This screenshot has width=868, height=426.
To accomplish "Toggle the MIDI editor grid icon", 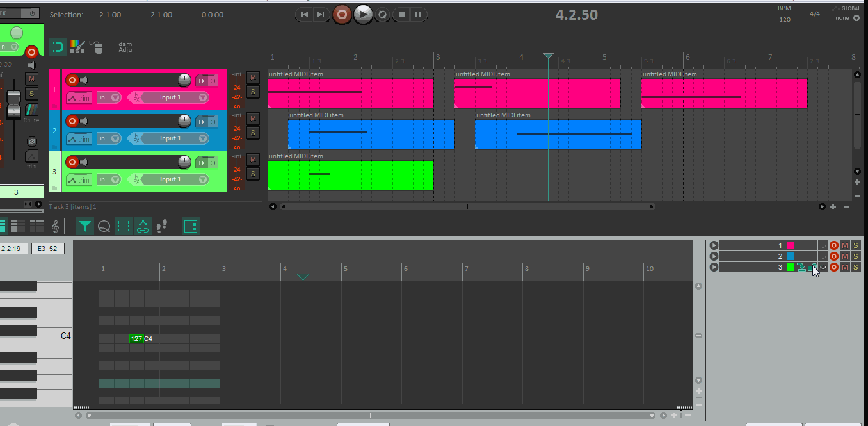I will [x=124, y=226].
